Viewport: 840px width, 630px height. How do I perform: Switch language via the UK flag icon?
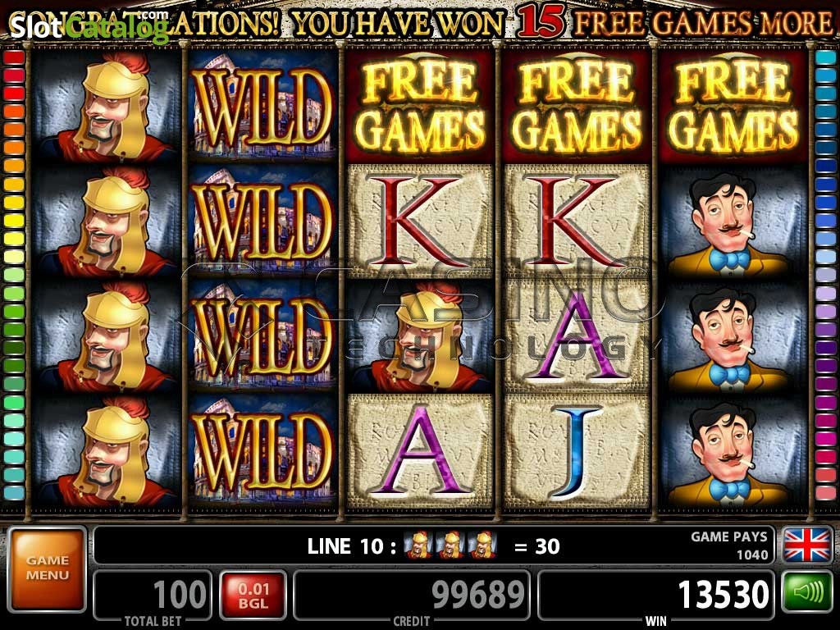[x=807, y=545]
